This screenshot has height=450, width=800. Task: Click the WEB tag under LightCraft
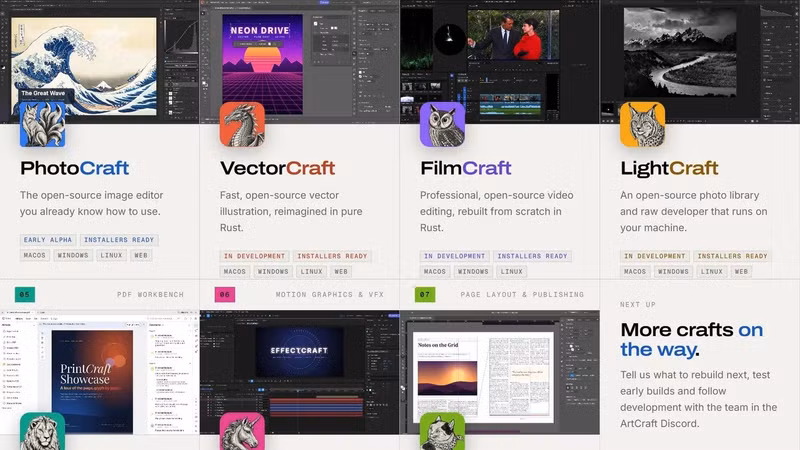coord(741,271)
